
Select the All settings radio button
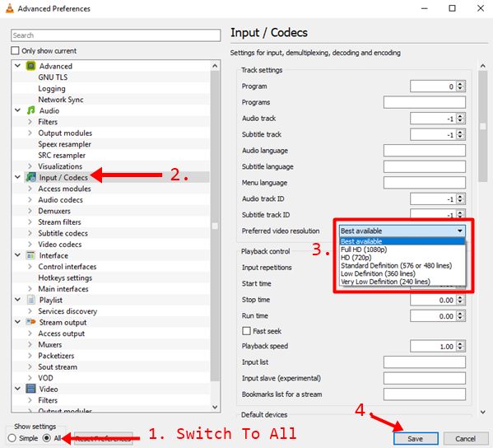[x=47, y=438]
